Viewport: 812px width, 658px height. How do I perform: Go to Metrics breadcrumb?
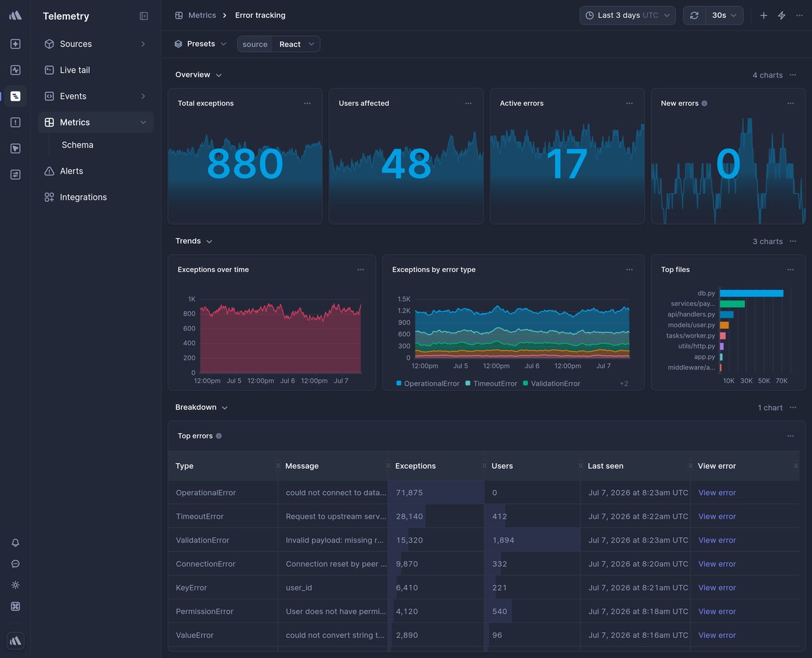(x=196, y=15)
